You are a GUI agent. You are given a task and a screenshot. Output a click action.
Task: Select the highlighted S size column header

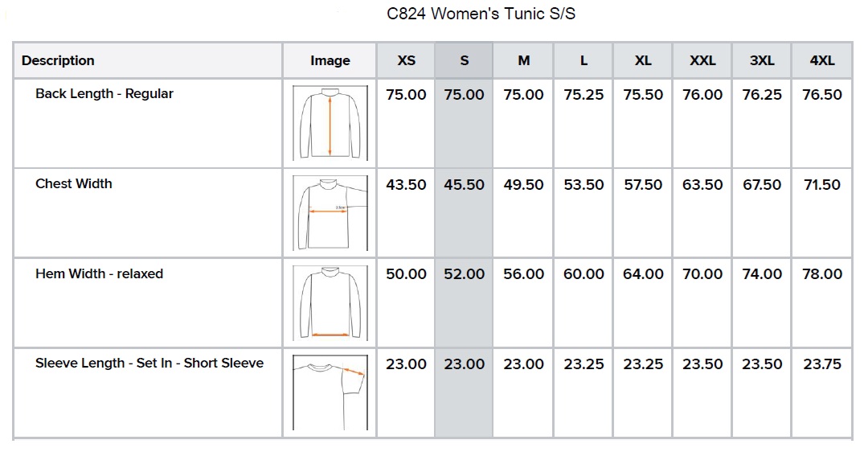pyautogui.click(x=465, y=60)
